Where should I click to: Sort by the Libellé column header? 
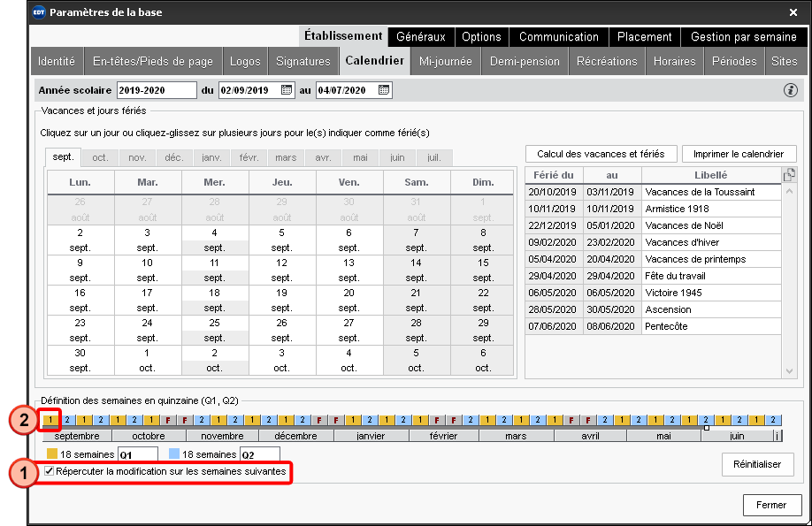point(711,175)
